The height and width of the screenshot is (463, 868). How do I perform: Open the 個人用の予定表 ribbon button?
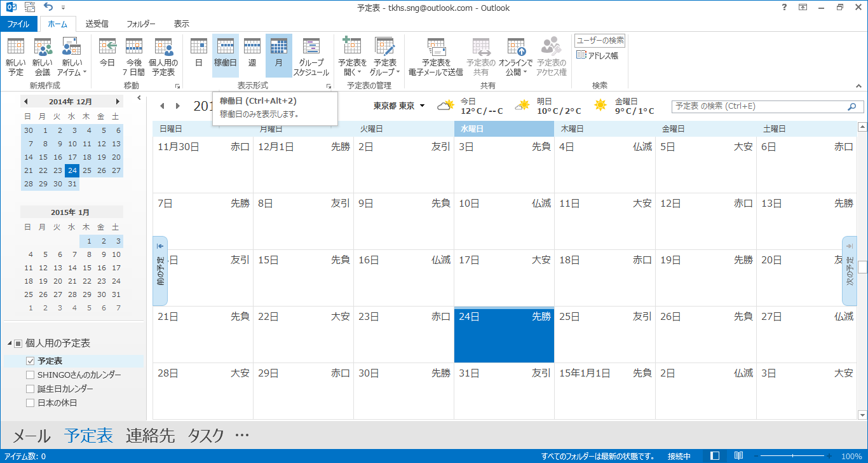[x=163, y=57]
